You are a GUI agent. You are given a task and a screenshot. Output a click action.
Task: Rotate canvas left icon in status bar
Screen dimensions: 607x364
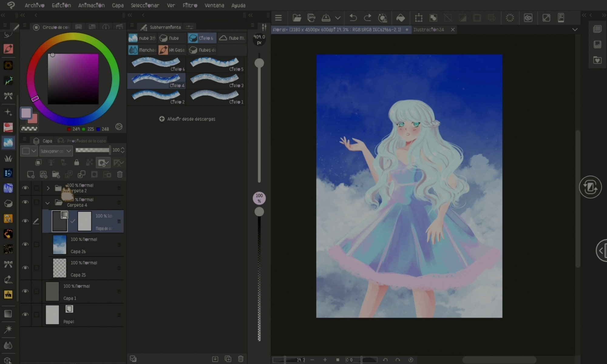point(385,360)
